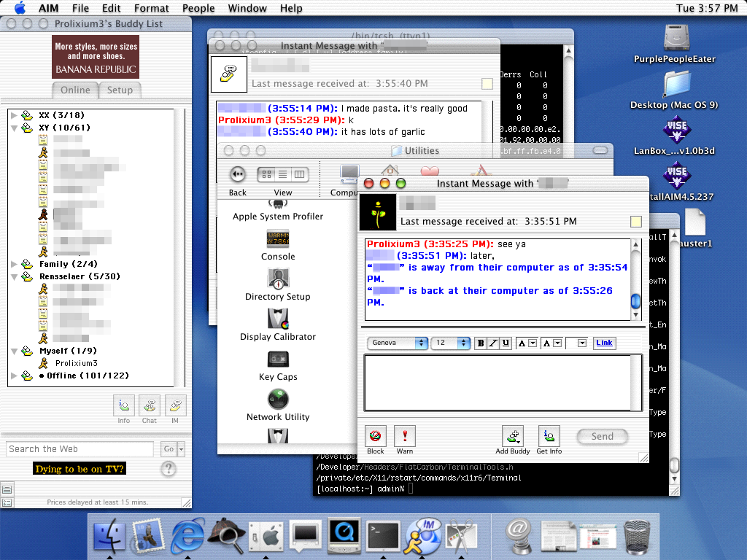Screen dimensions: 747x560
Task: Open the Format menu
Action: pos(152,8)
